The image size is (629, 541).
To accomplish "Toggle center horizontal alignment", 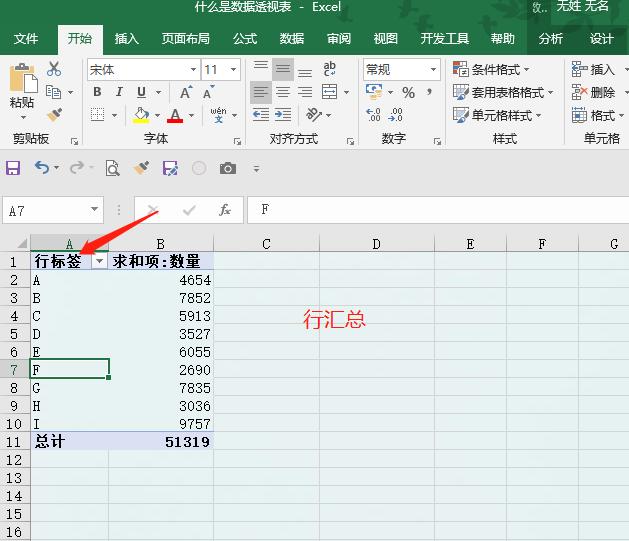I will (283, 92).
